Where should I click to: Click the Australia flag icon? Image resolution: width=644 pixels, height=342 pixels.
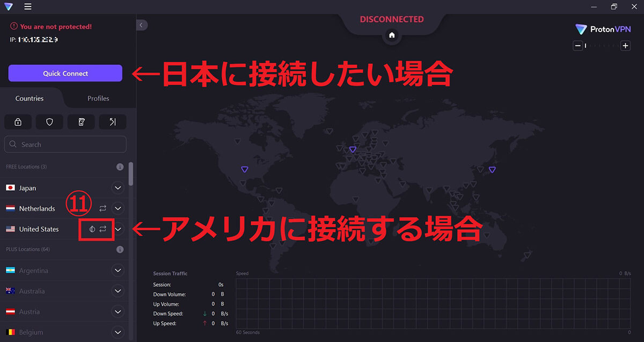[10, 291]
